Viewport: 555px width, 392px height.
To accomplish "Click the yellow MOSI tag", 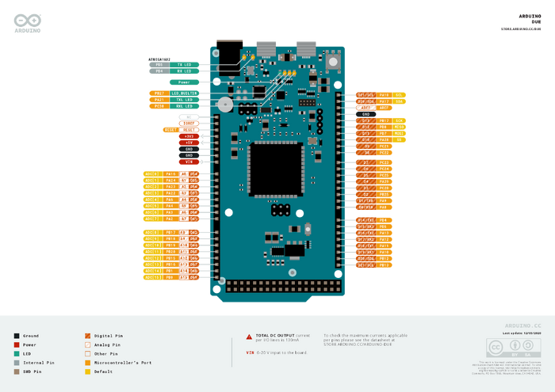I will [399, 133].
